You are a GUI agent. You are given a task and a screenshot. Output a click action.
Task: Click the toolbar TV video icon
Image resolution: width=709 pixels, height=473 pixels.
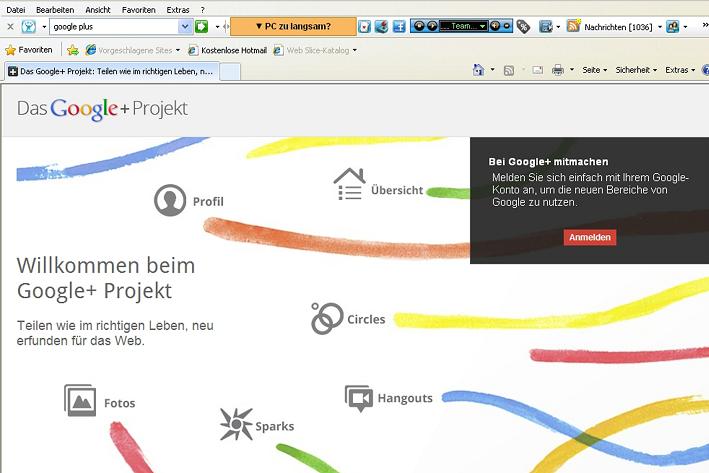[x=545, y=27]
